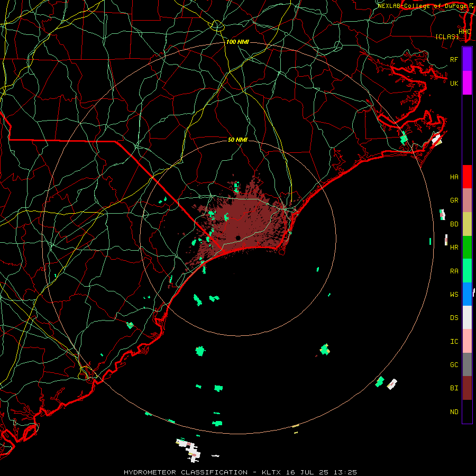
Task: Click the KLTX station identifier in footer
Action: tap(271, 472)
